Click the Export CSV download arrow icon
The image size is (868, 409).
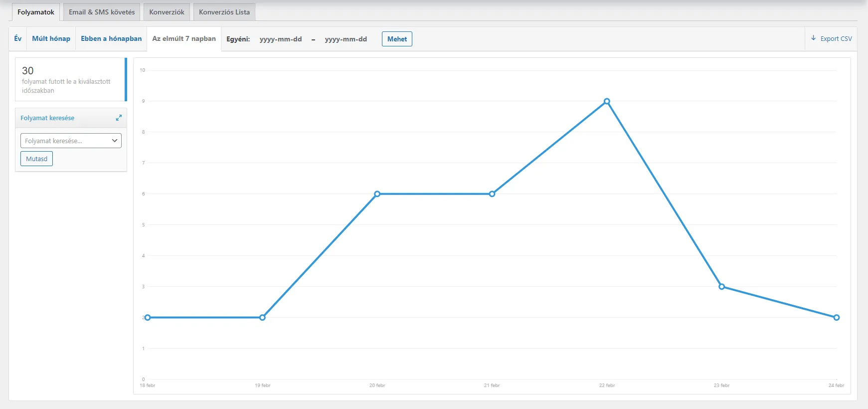coord(814,38)
